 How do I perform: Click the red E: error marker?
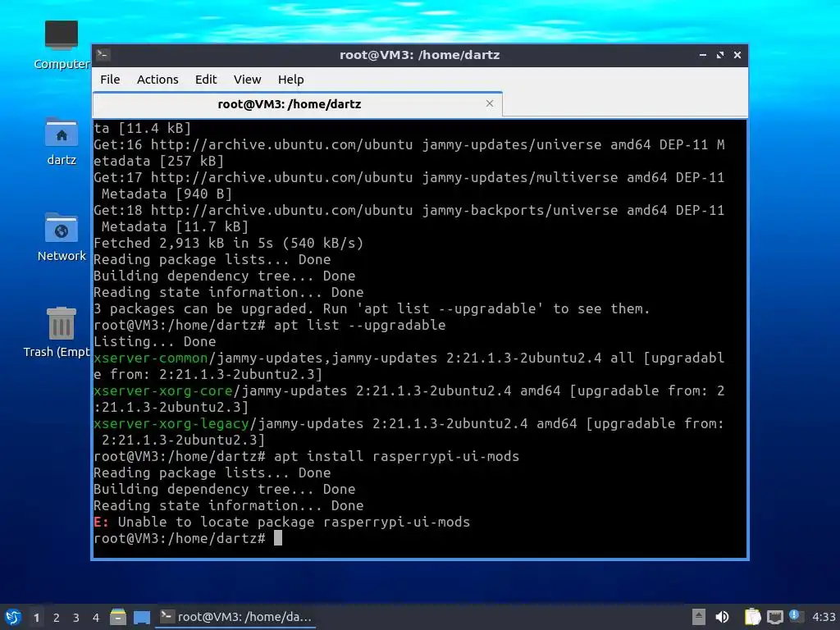point(101,522)
